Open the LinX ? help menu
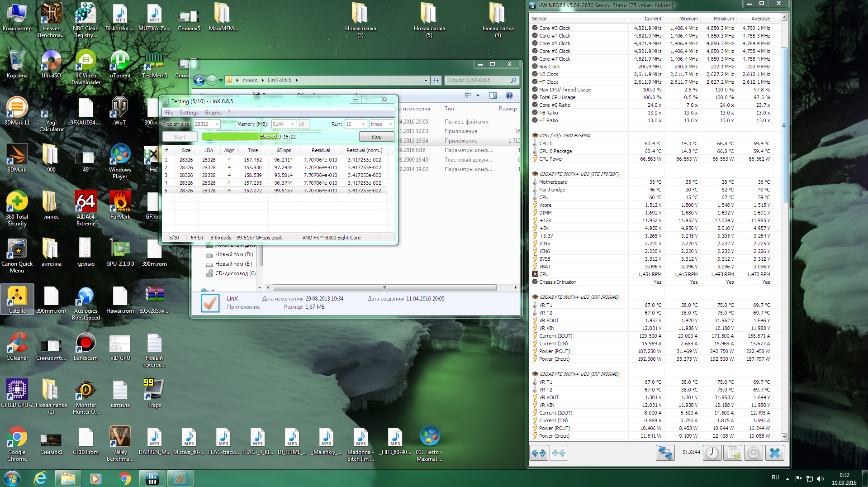The image size is (868, 487). click(x=229, y=113)
